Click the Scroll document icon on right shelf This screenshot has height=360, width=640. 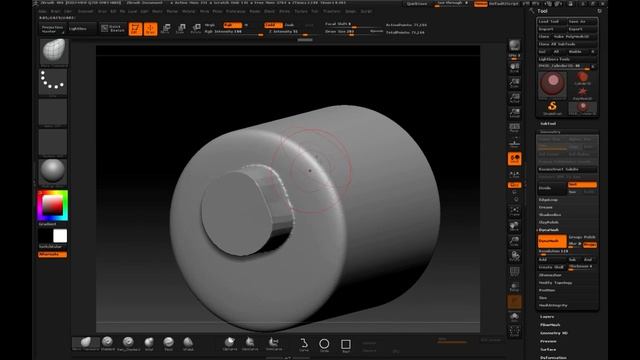tap(515, 68)
